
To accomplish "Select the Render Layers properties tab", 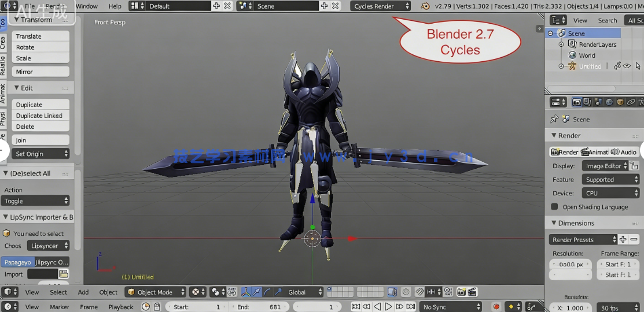I will click(587, 102).
